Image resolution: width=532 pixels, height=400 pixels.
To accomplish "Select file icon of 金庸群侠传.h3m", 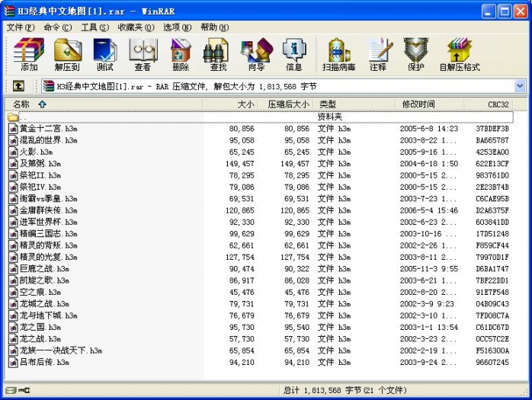I will (x=13, y=211).
